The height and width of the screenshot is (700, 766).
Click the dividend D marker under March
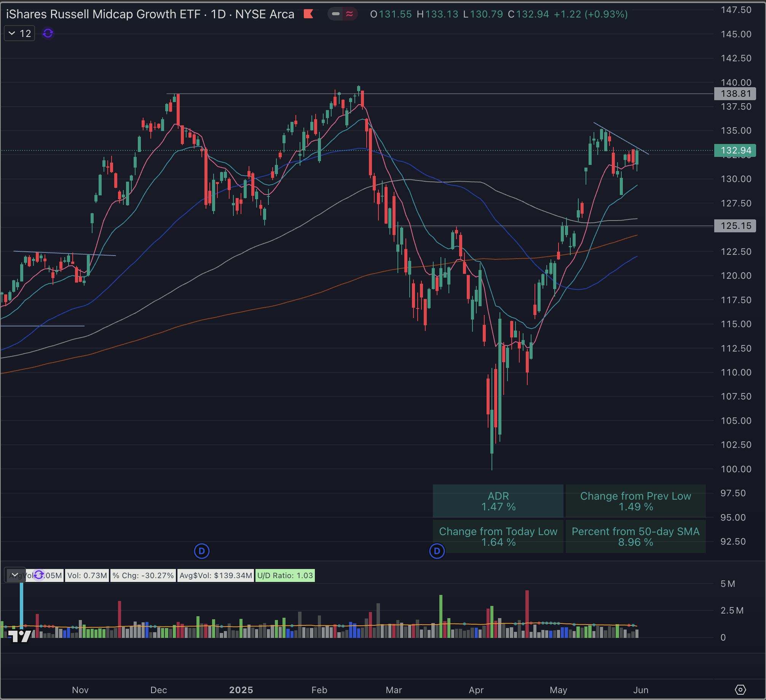pyautogui.click(x=437, y=551)
